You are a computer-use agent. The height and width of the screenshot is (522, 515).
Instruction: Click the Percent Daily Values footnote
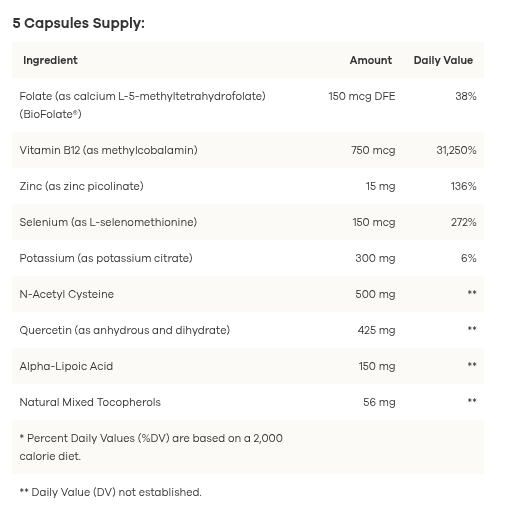click(x=151, y=447)
